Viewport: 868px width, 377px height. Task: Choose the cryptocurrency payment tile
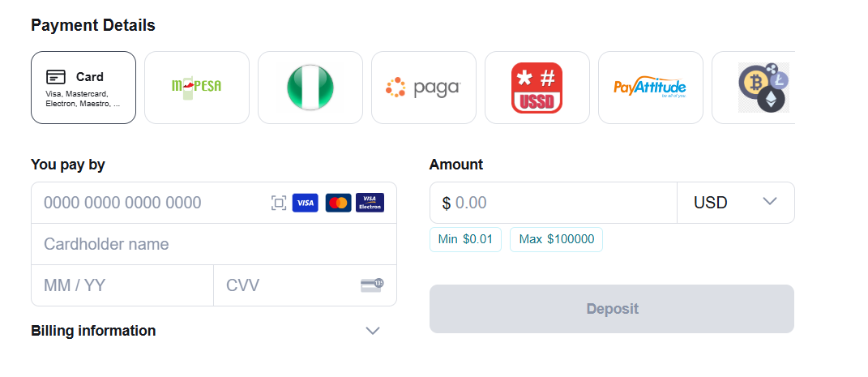[754, 88]
